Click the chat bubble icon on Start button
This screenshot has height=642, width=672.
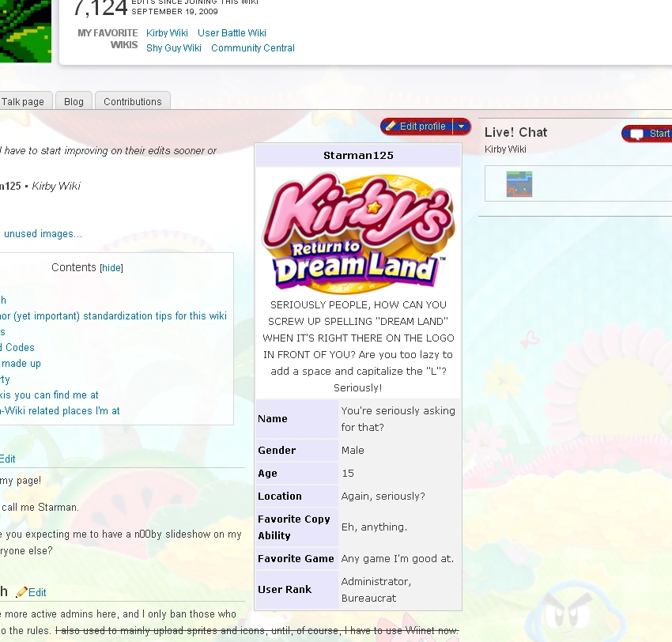pos(636,134)
